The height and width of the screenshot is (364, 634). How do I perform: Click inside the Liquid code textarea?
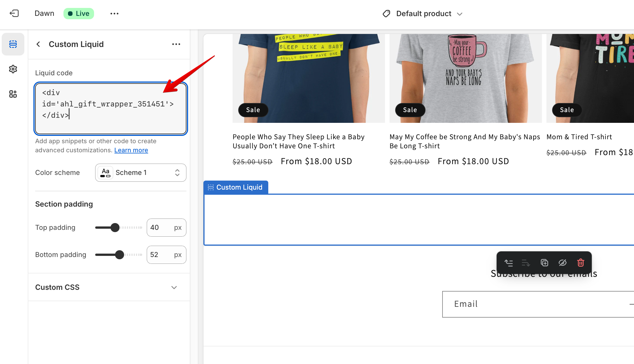pos(110,109)
